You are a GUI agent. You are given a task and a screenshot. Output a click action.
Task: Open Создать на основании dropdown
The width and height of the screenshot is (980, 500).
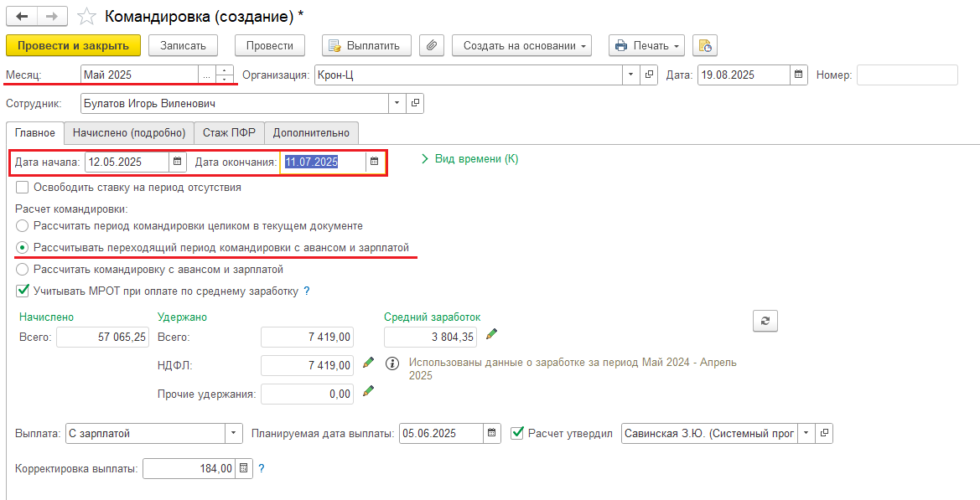coord(521,45)
